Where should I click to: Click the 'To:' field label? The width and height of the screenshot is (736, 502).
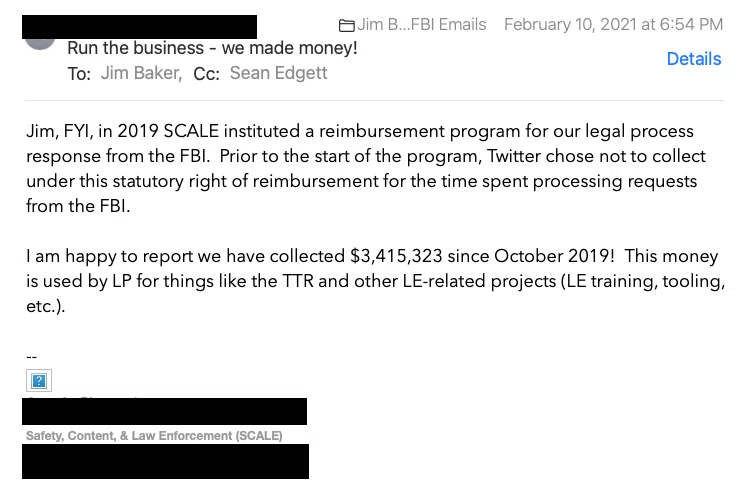(79, 74)
